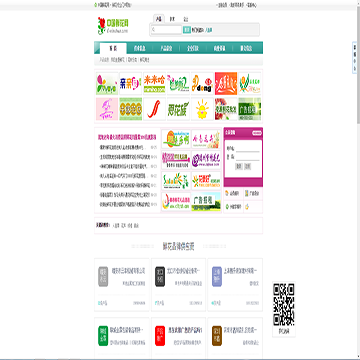Open the supplier card with green square icon
The height and width of the screenshot is (360, 360).
coord(122,338)
